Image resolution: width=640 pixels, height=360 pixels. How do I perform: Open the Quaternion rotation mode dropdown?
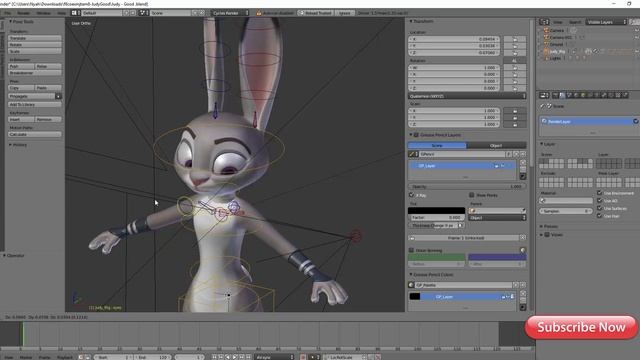coord(467,96)
